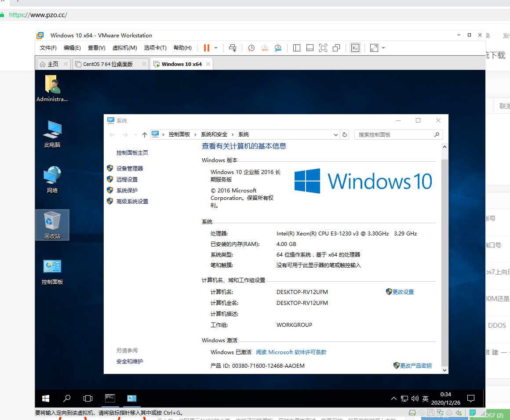
Task: Show or hide the library panel
Action: (x=296, y=47)
